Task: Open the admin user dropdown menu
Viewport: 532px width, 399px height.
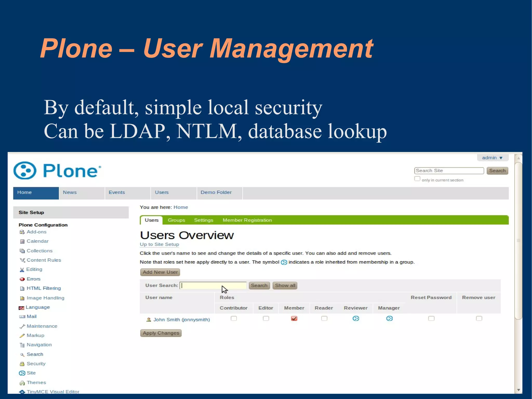Action: pyautogui.click(x=492, y=158)
